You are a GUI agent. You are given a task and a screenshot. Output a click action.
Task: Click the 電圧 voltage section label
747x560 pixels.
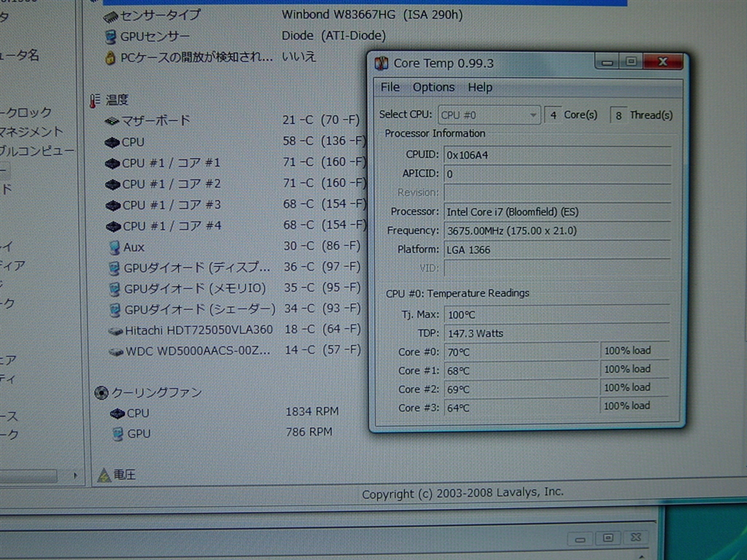pyautogui.click(x=124, y=475)
